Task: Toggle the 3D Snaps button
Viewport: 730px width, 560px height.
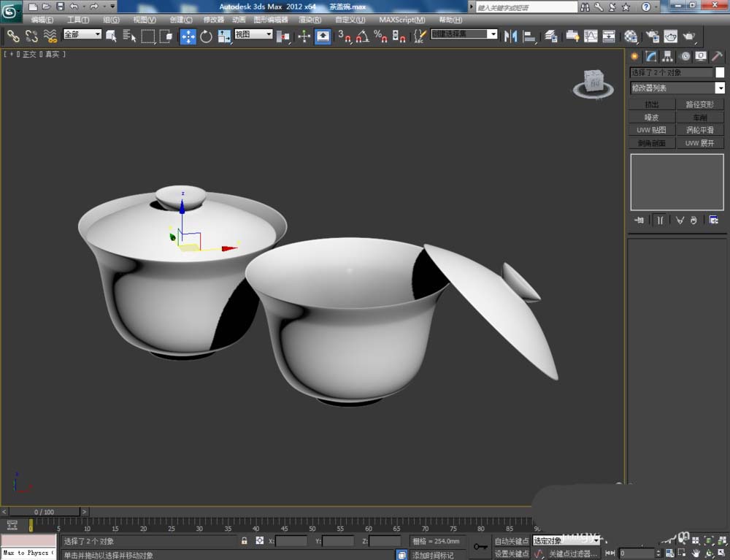Action: click(x=345, y=37)
